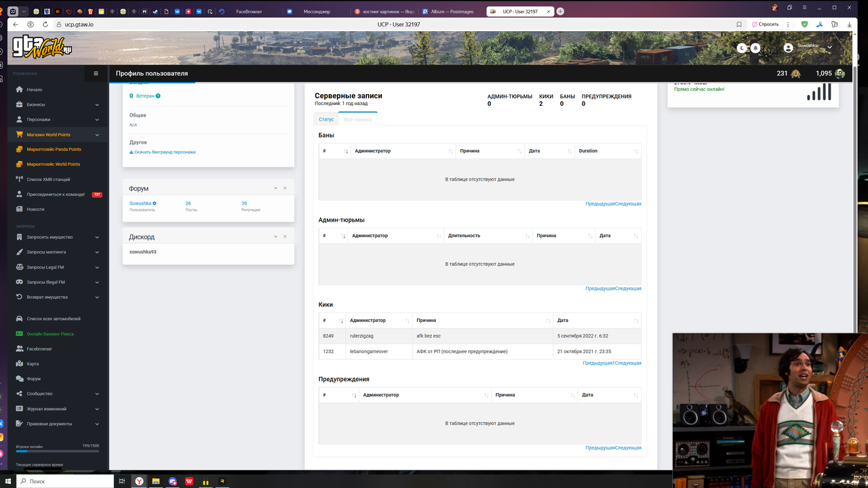Collapse the Дискорд widget
This screenshot has height=488, width=868.
tap(275, 237)
